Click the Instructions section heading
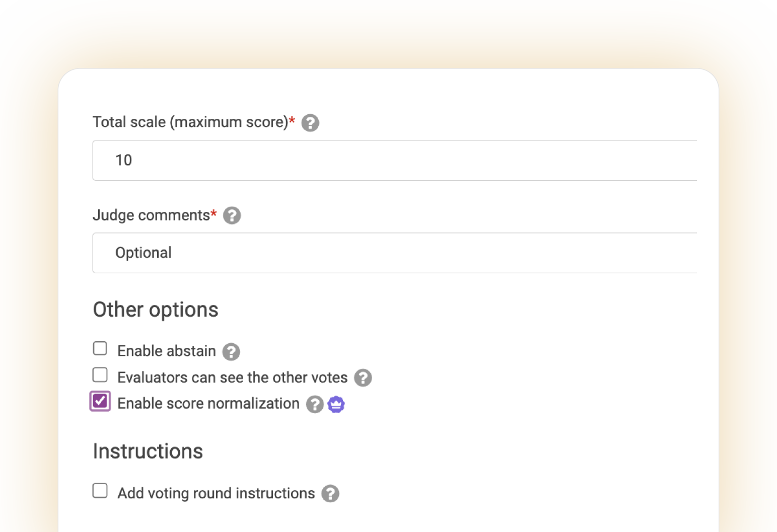This screenshot has height=532, width=777. [147, 451]
